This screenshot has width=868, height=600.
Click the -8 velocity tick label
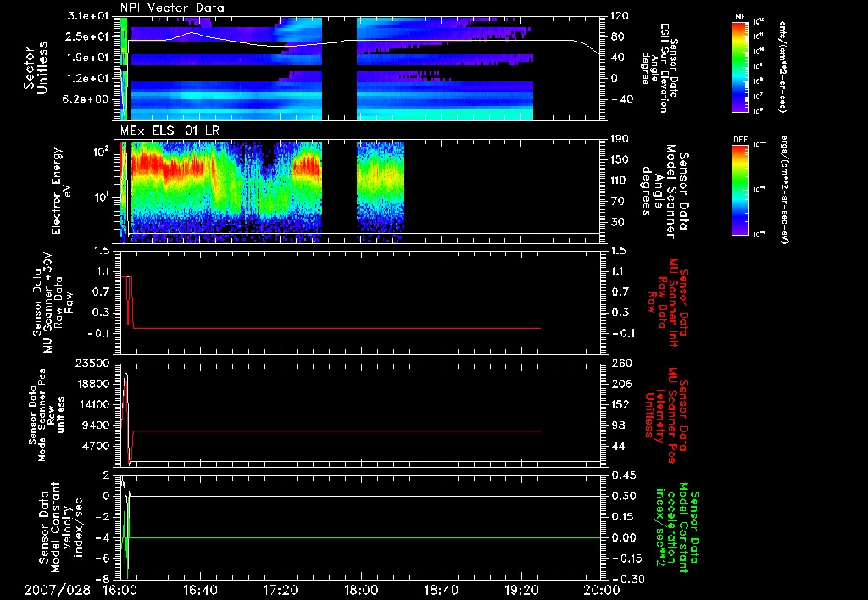pyautogui.click(x=103, y=579)
